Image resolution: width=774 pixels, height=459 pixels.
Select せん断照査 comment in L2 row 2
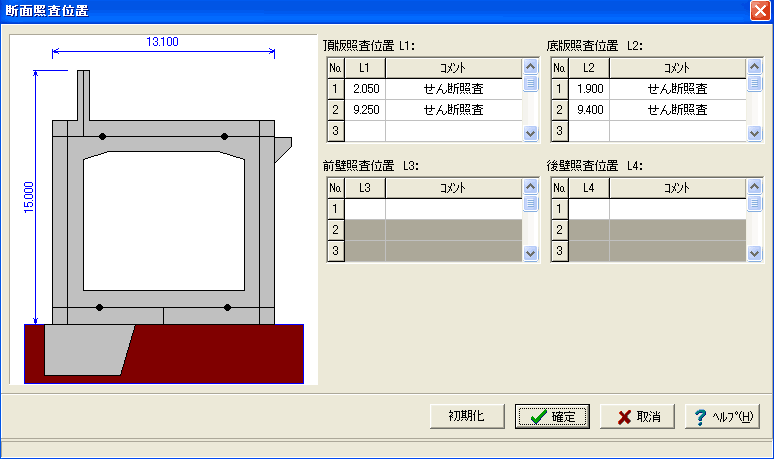pos(678,110)
